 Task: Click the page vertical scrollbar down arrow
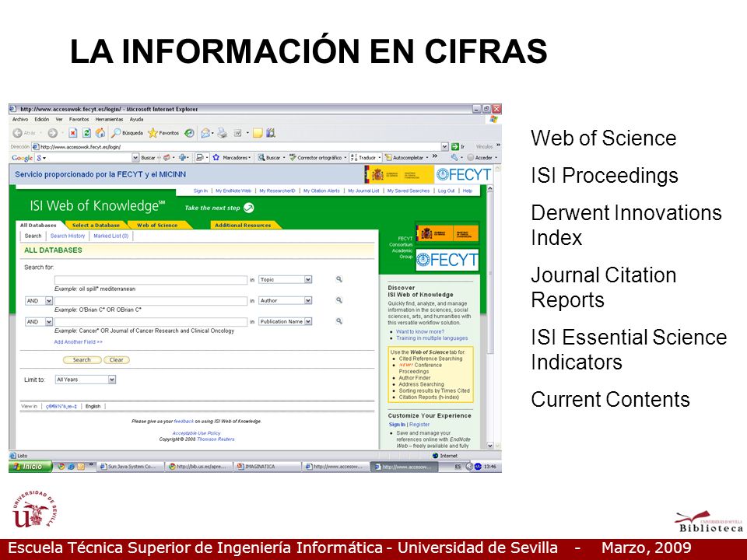[490, 445]
